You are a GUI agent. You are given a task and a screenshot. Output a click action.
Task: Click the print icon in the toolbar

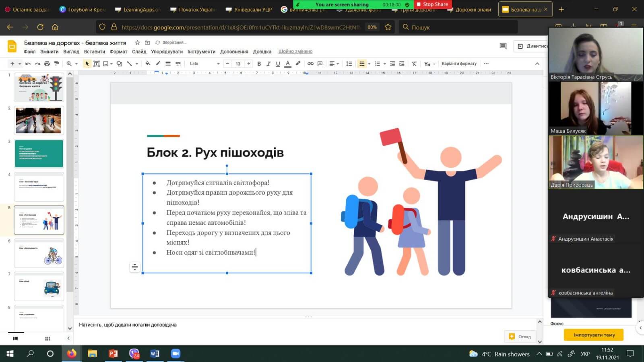[x=47, y=64]
